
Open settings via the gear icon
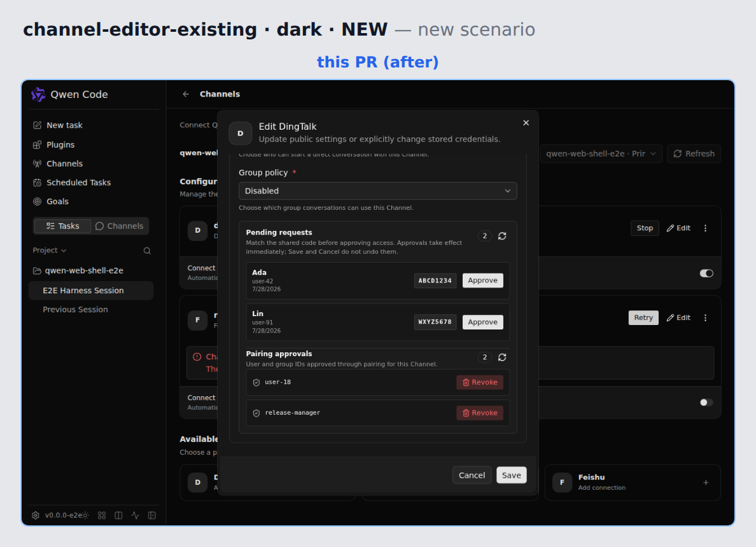click(36, 515)
